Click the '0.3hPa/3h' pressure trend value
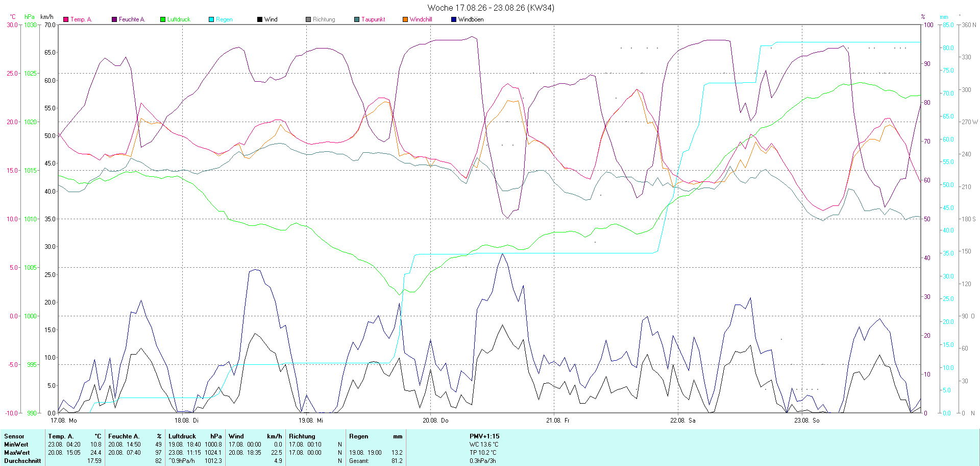Image resolution: width=980 pixels, height=466 pixels. point(483,461)
